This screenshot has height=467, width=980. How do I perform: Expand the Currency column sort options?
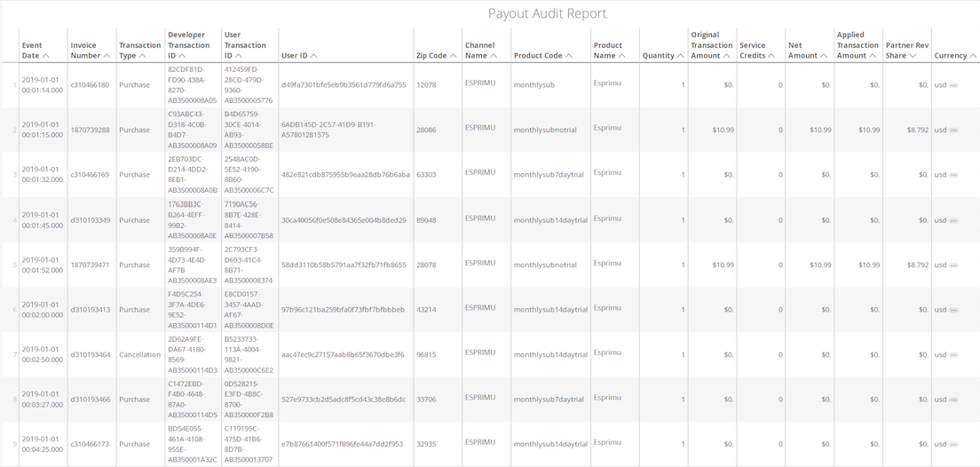(x=973, y=56)
